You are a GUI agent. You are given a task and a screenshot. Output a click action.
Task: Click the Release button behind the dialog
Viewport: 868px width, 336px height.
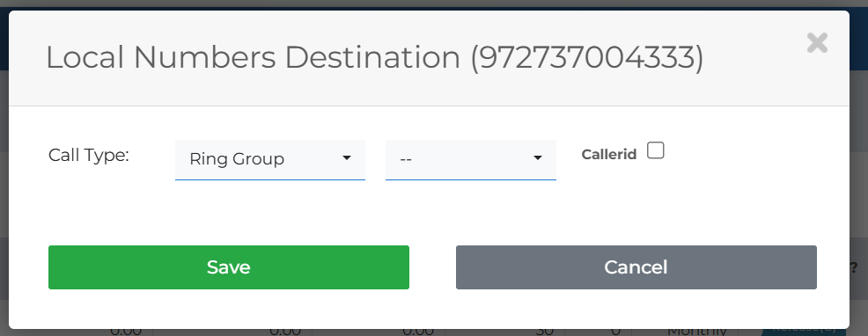(x=805, y=331)
